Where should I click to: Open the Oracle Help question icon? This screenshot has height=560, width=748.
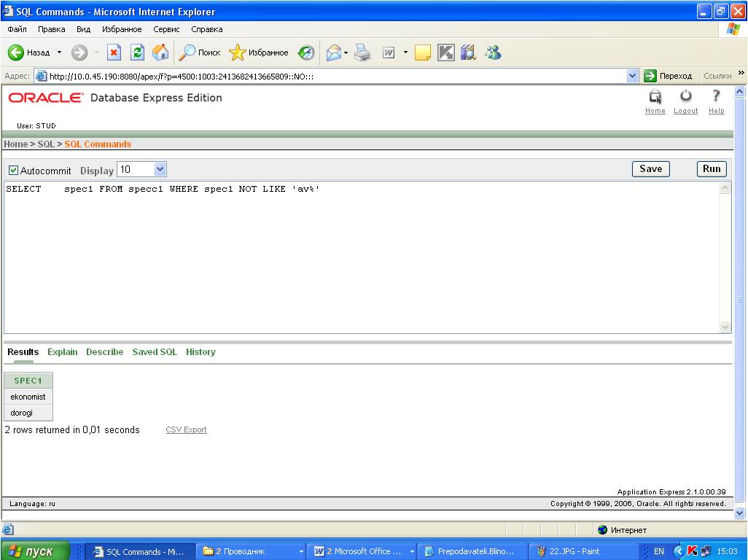(x=716, y=96)
